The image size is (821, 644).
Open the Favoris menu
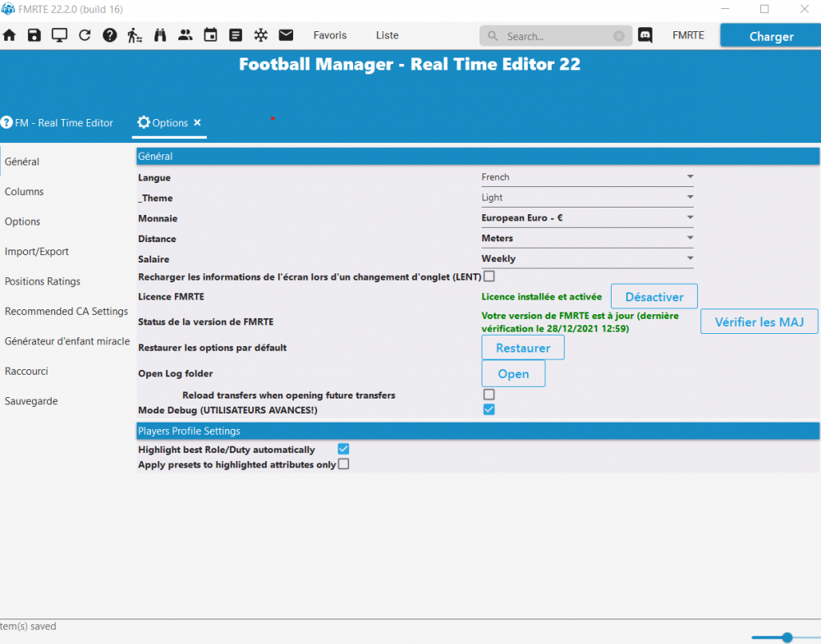[x=330, y=35]
